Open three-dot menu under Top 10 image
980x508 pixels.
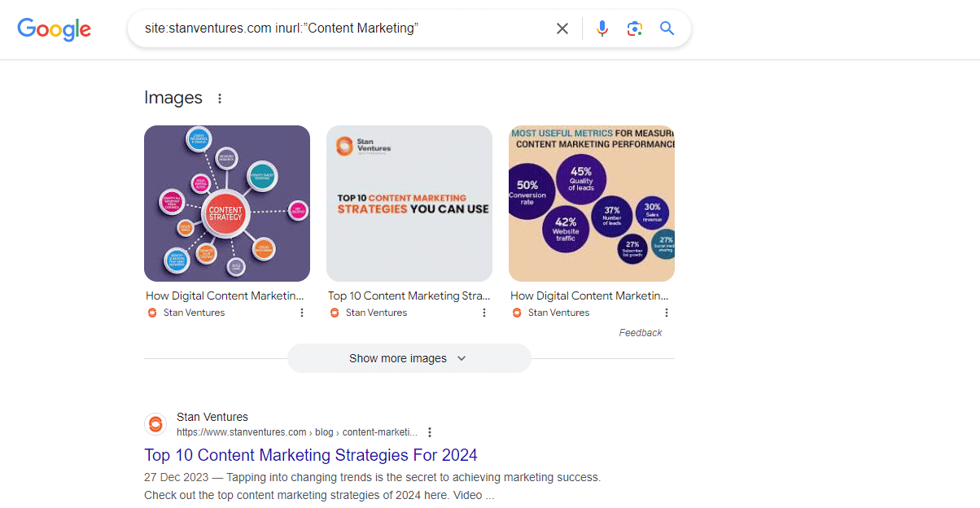pos(484,313)
